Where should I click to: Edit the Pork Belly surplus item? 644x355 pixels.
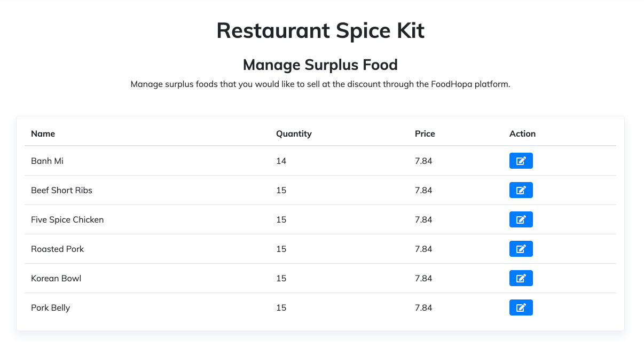coord(521,307)
